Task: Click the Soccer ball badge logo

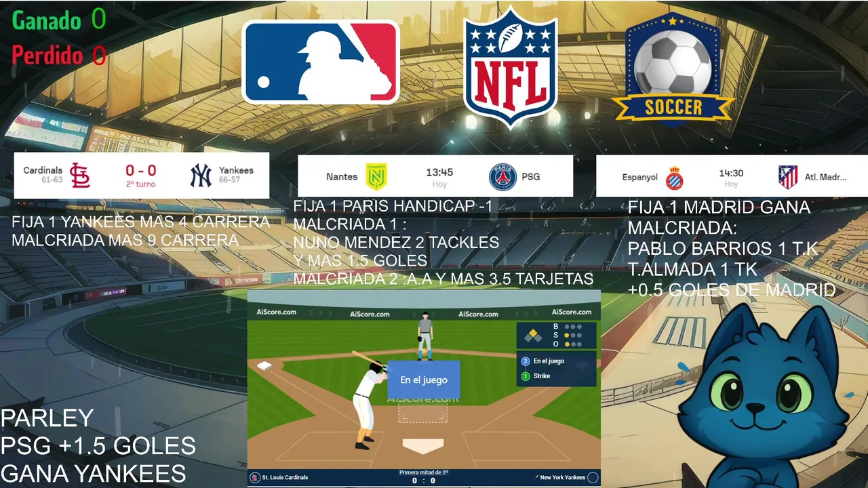Action: tap(673, 70)
